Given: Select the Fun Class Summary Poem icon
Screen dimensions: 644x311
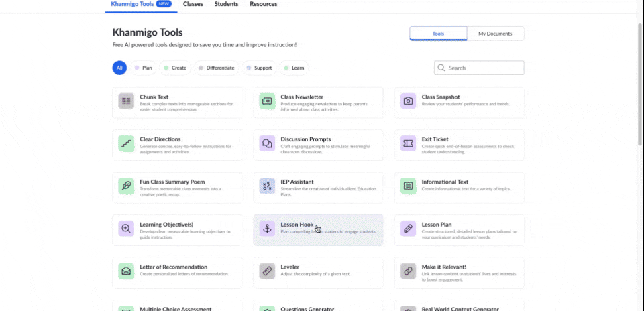Looking at the screenshot, I should [x=126, y=186].
